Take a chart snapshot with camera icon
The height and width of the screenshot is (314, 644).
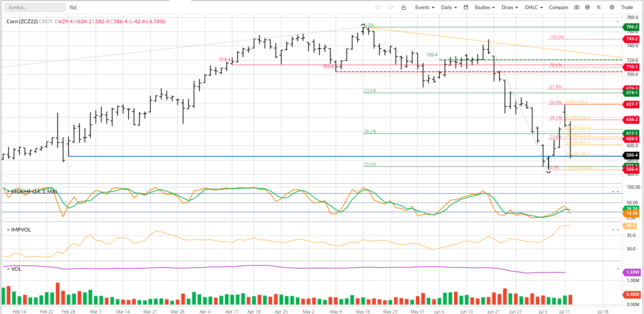click(577, 7)
